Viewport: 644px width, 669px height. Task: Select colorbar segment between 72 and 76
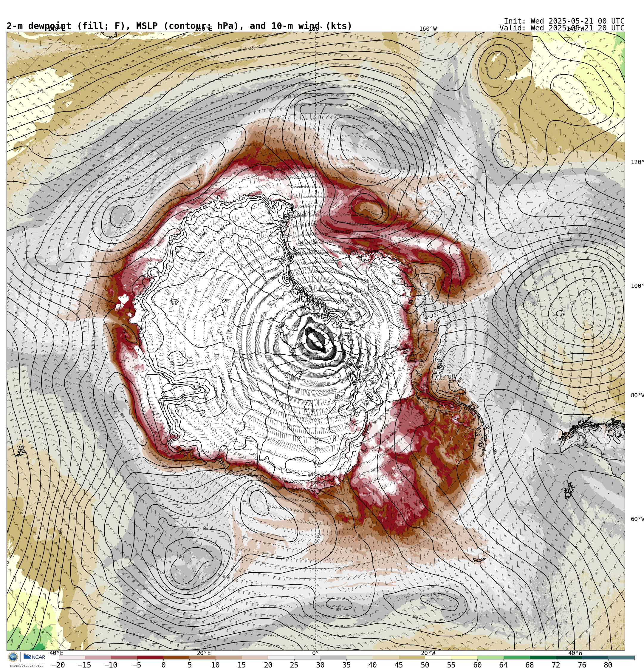click(569, 657)
